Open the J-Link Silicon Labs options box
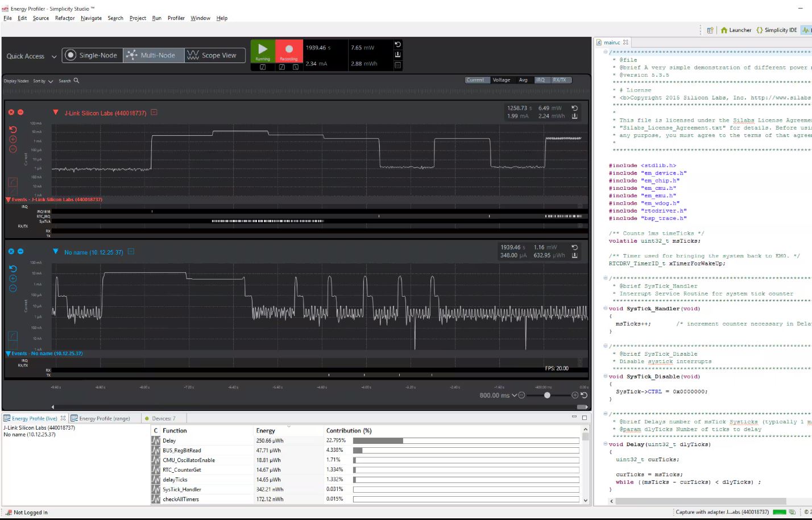812x520 pixels. point(154,113)
